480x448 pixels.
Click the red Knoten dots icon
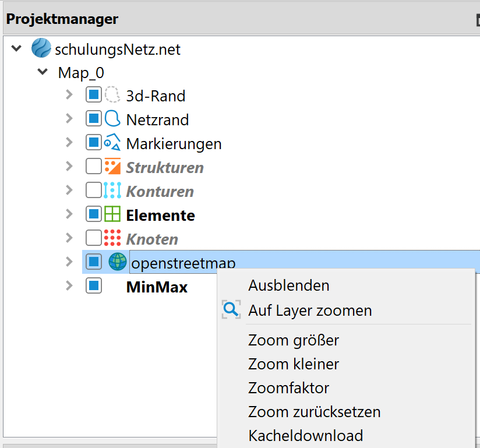click(112, 238)
